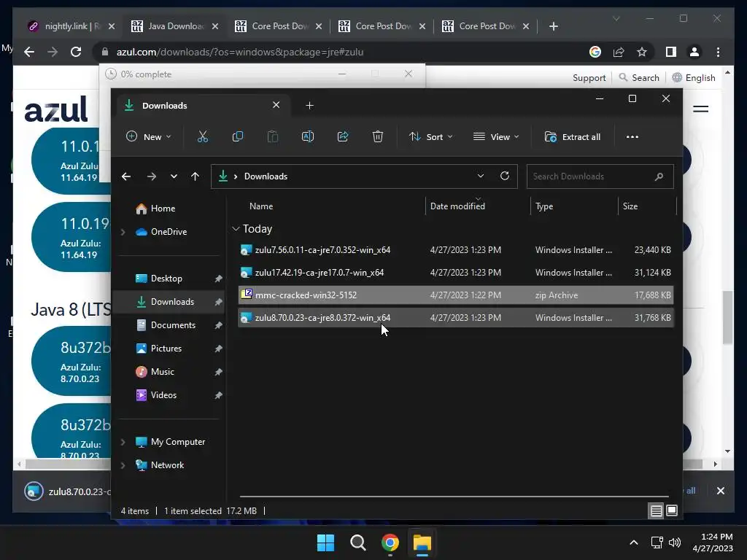Click the Azul page vertical scrollbar thumb
Screen dimensions: 747x560
click(727, 317)
